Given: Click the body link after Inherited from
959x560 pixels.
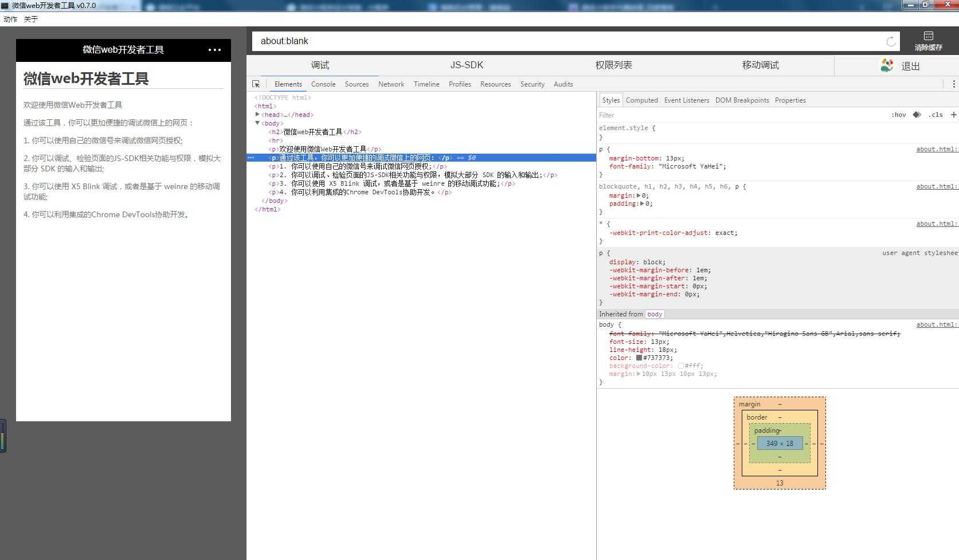Looking at the screenshot, I should coord(655,314).
